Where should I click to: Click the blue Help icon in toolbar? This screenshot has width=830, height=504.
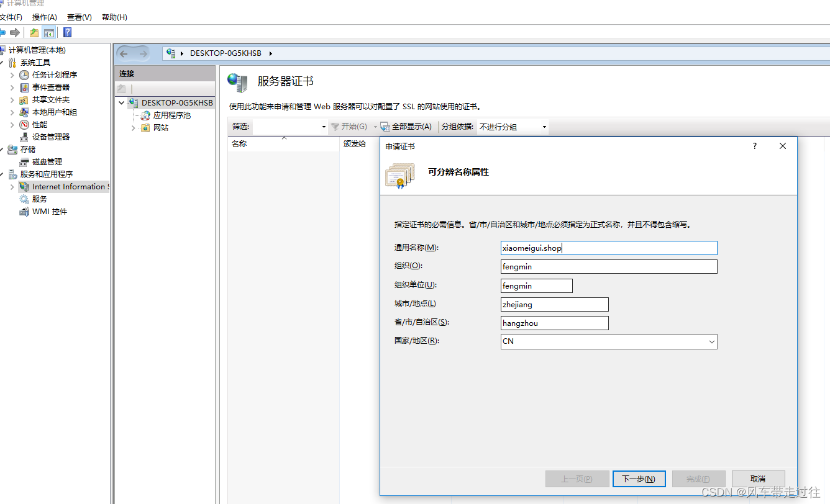point(67,32)
